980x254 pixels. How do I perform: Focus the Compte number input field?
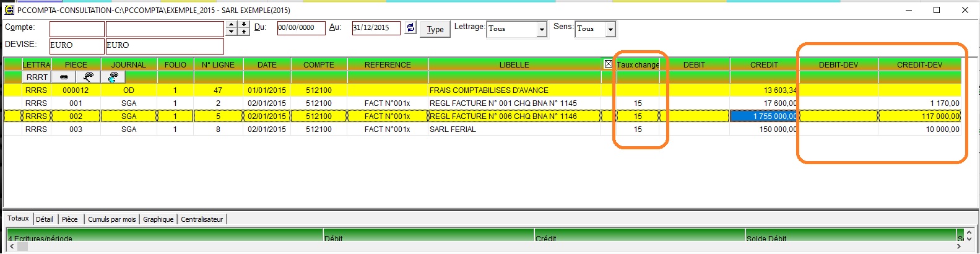click(x=77, y=29)
